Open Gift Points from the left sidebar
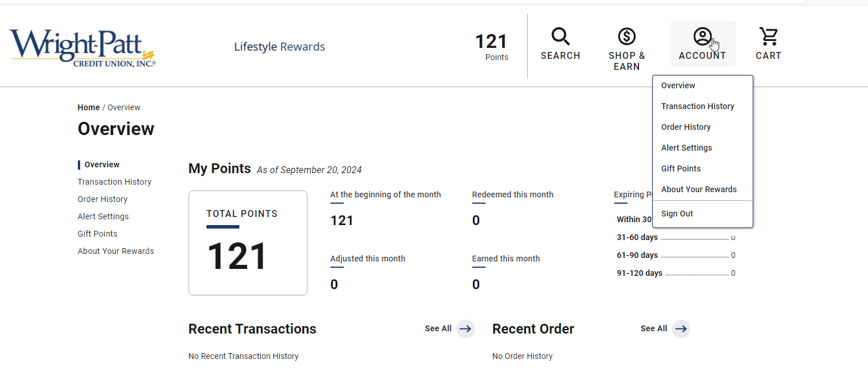 click(x=97, y=233)
